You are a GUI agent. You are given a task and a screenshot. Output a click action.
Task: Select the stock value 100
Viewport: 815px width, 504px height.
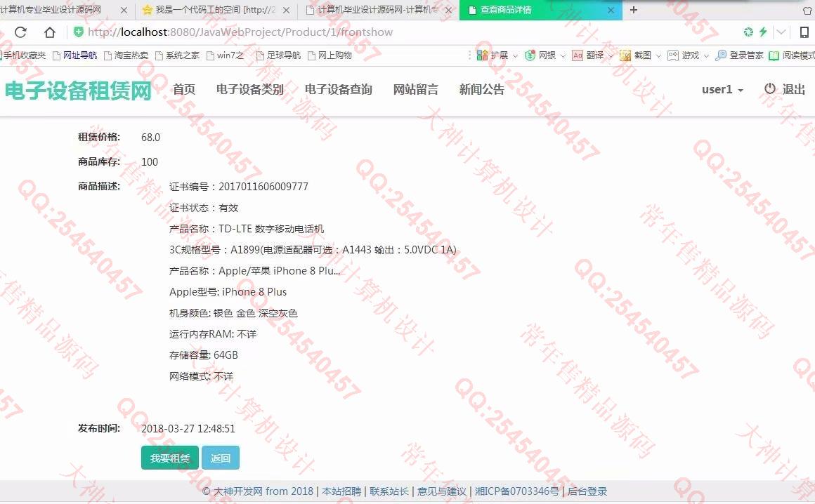click(150, 162)
